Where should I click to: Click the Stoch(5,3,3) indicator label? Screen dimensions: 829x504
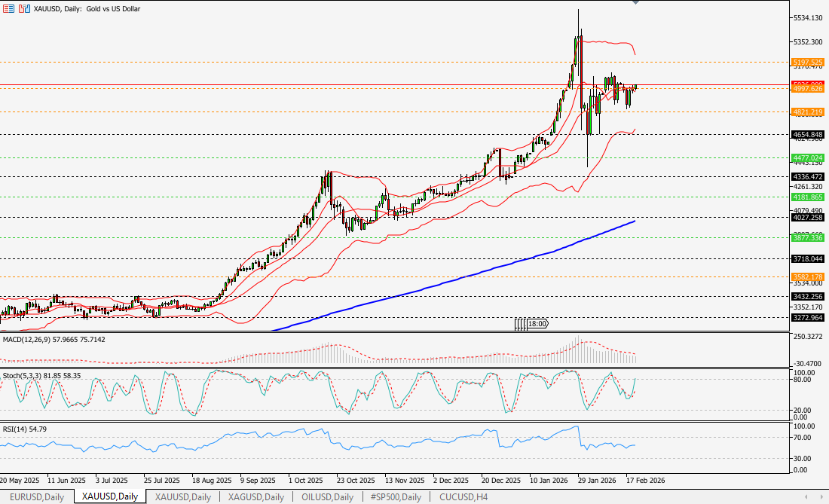pos(41,374)
